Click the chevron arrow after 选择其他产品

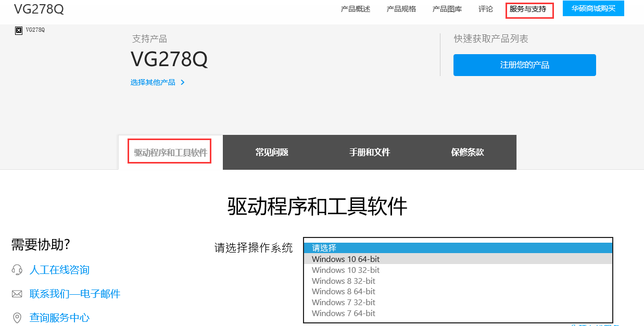point(183,82)
